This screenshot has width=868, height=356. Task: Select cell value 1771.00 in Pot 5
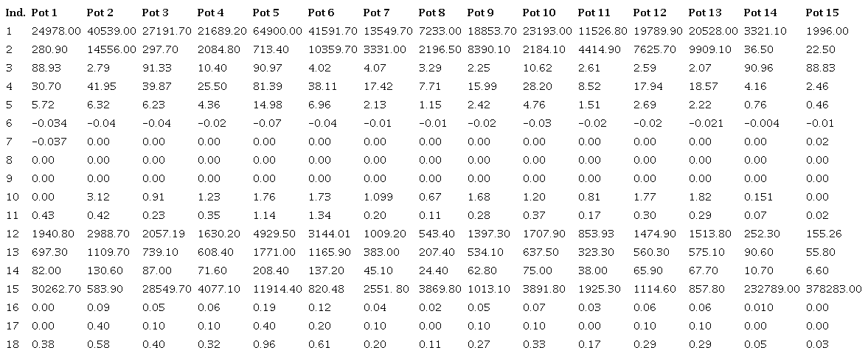[271, 252]
